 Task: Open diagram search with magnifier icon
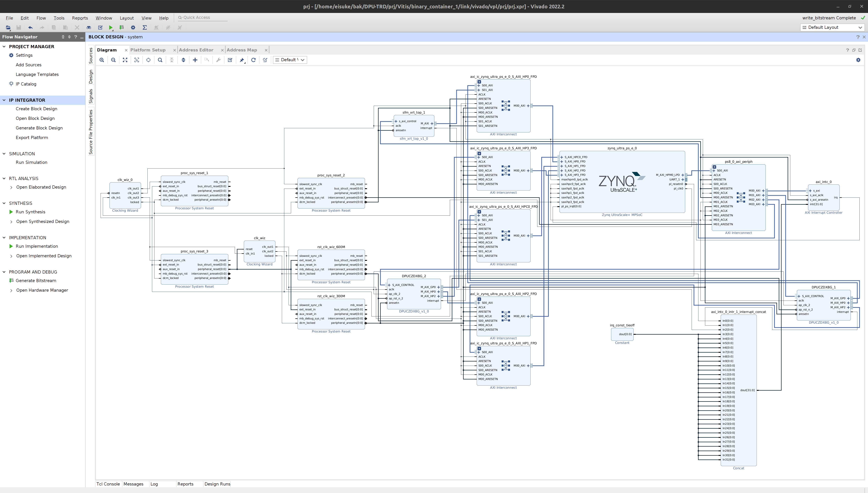pyautogui.click(x=160, y=60)
